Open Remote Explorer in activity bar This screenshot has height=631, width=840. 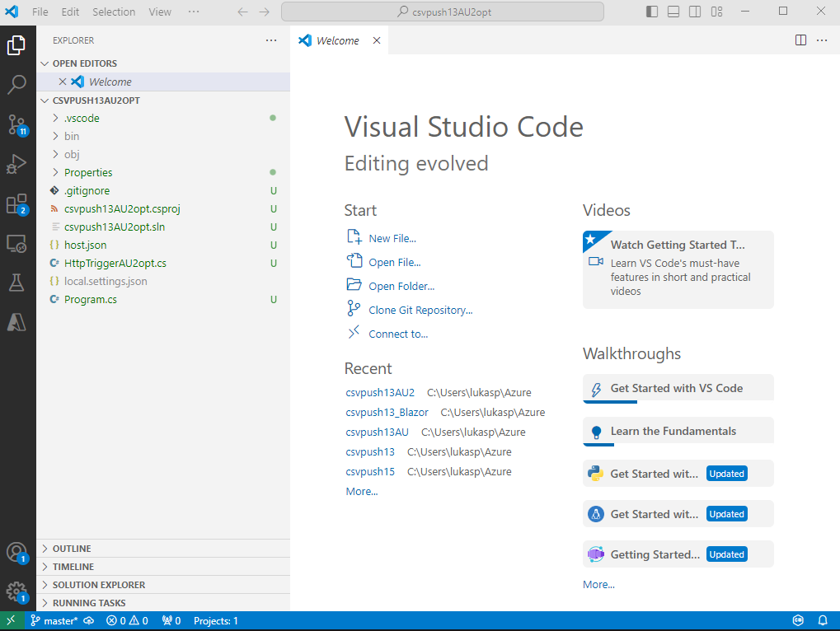pyautogui.click(x=16, y=243)
